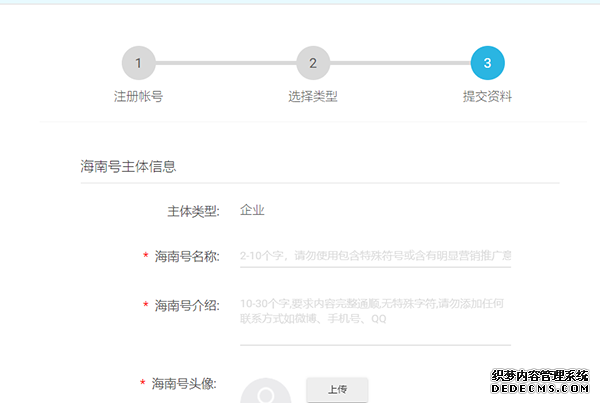Click the 海南号头像 label

184,383
